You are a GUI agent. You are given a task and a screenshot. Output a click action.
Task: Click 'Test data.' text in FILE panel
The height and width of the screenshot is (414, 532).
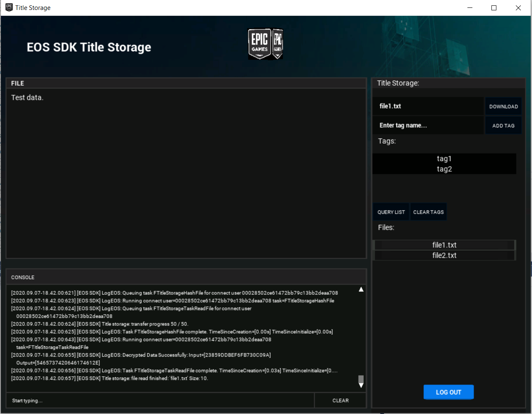[27, 98]
